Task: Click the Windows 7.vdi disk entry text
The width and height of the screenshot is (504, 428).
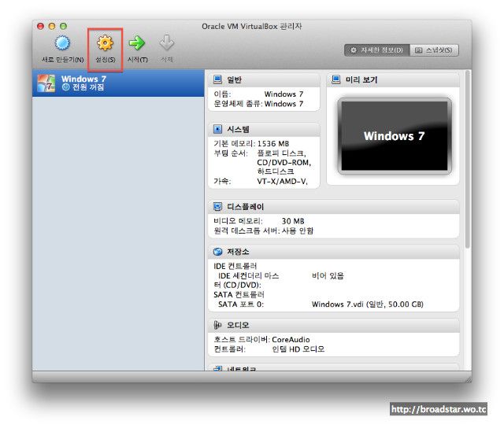Action: 368,304
